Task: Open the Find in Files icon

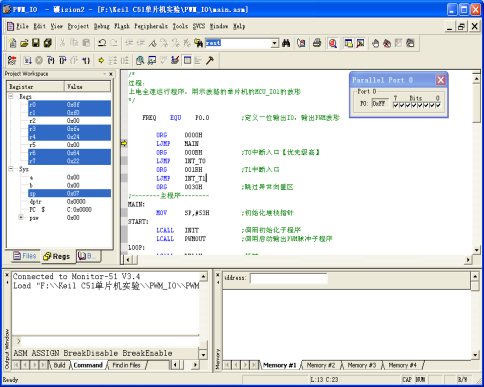Action: pos(198,43)
